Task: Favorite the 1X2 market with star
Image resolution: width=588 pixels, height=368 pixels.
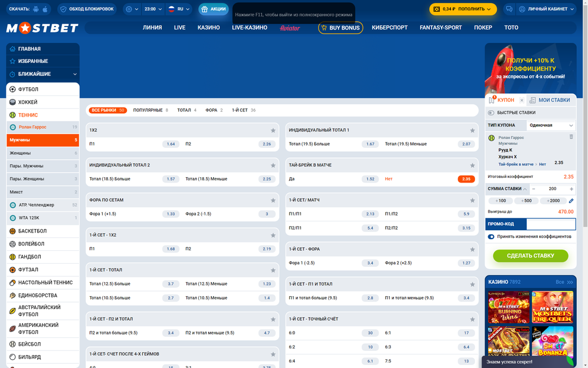Action: [x=273, y=130]
